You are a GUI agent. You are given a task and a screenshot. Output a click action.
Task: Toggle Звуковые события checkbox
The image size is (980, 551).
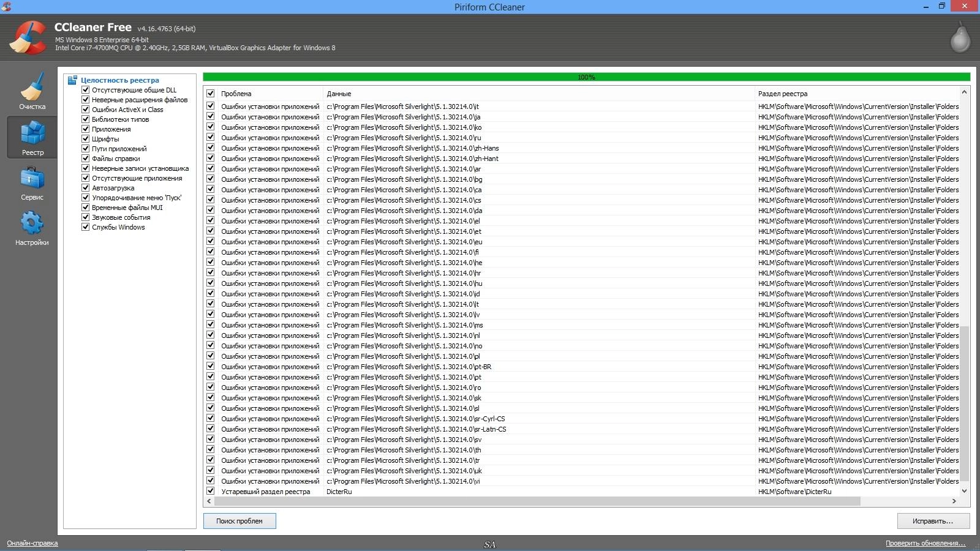[86, 217]
